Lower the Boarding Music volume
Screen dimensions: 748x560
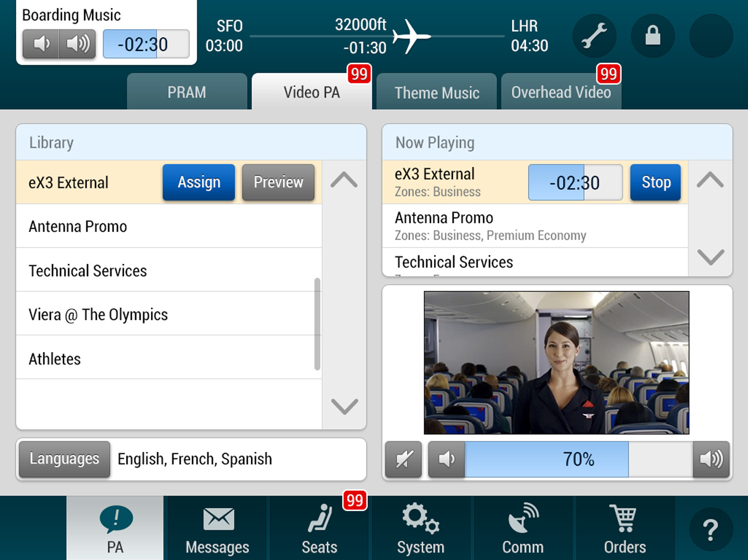click(41, 44)
